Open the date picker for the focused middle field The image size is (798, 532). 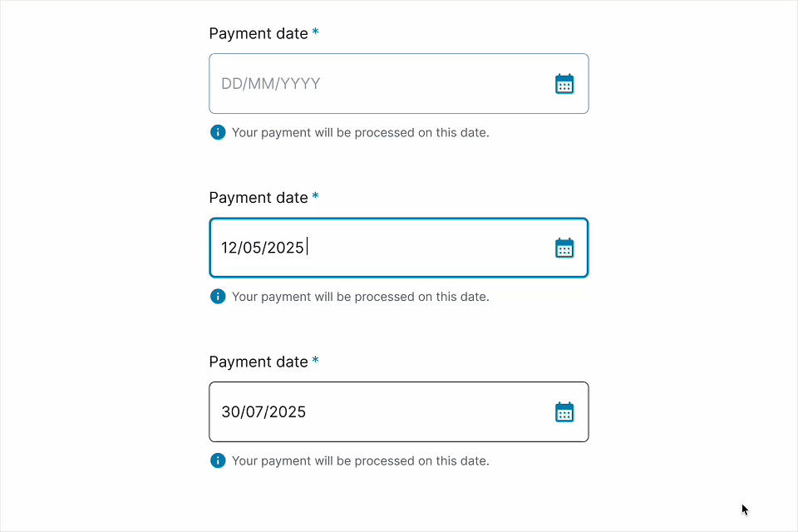564,247
